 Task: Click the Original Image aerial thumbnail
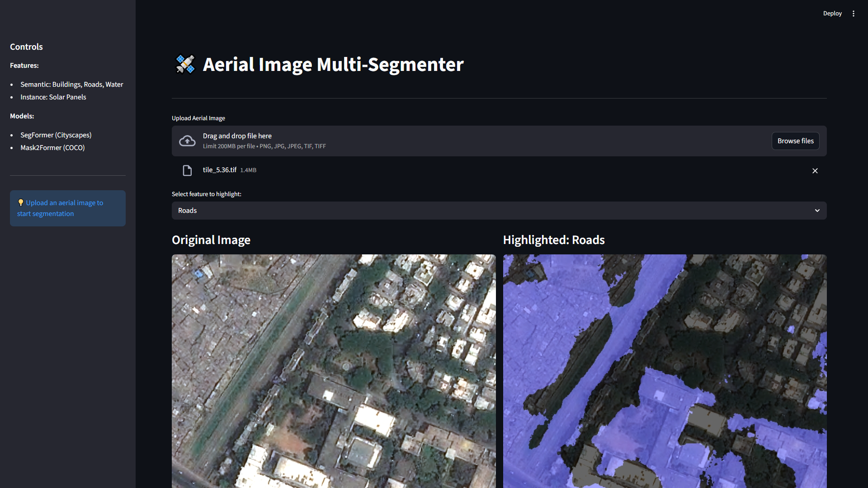click(334, 371)
